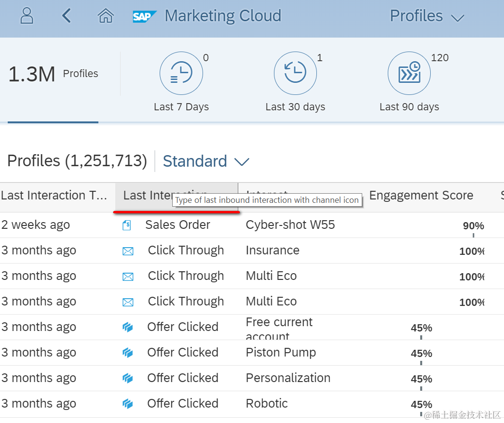504x423 pixels.
Task: Open the Profiles dropdown in header
Action: pyautogui.click(x=427, y=16)
